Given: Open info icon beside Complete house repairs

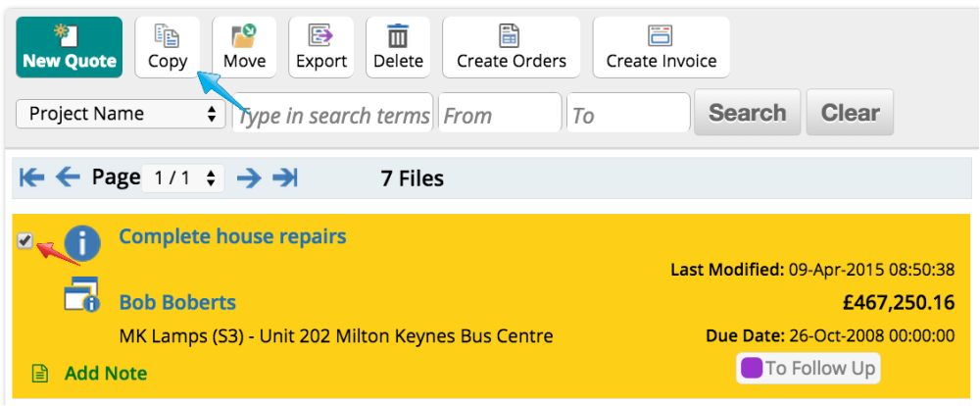Looking at the screenshot, I should pos(82,243).
